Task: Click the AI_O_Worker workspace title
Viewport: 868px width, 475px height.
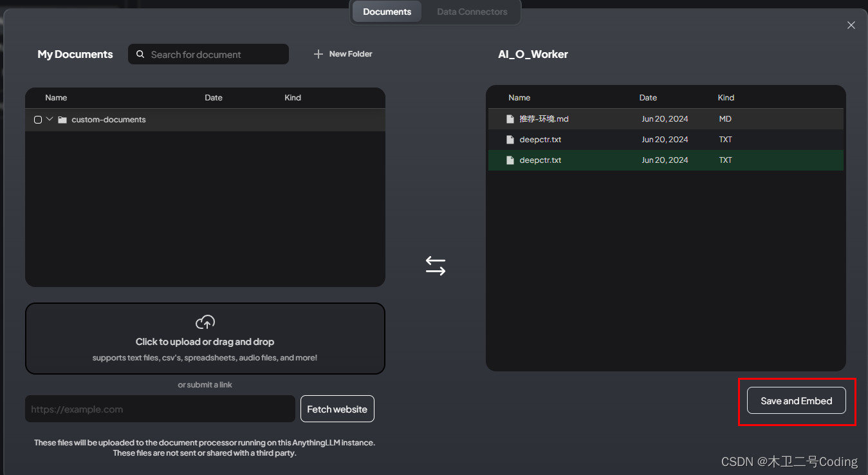Action: point(533,54)
